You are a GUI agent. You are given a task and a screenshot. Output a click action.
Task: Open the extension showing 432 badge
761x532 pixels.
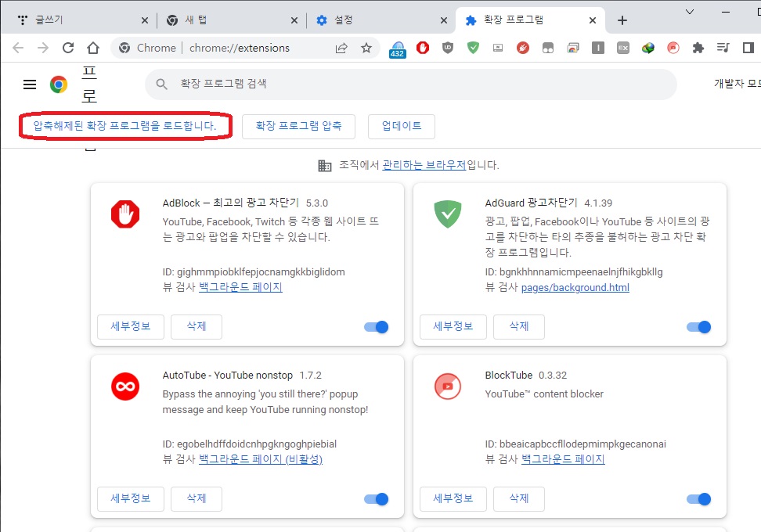pyautogui.click(x=398, y=49)
